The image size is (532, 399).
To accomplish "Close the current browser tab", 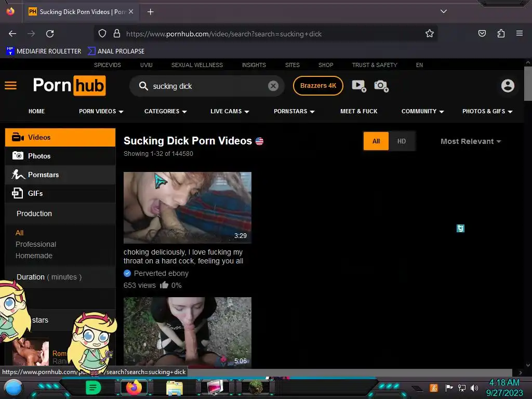I will click(131, 11).
